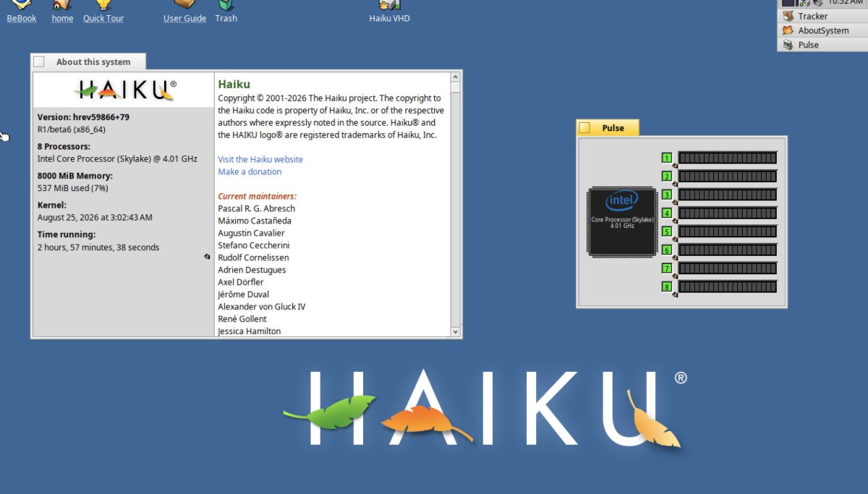Click the name 'René Gollent'
The width and height of the screenshot is (868, 494).
pos(242,319)
